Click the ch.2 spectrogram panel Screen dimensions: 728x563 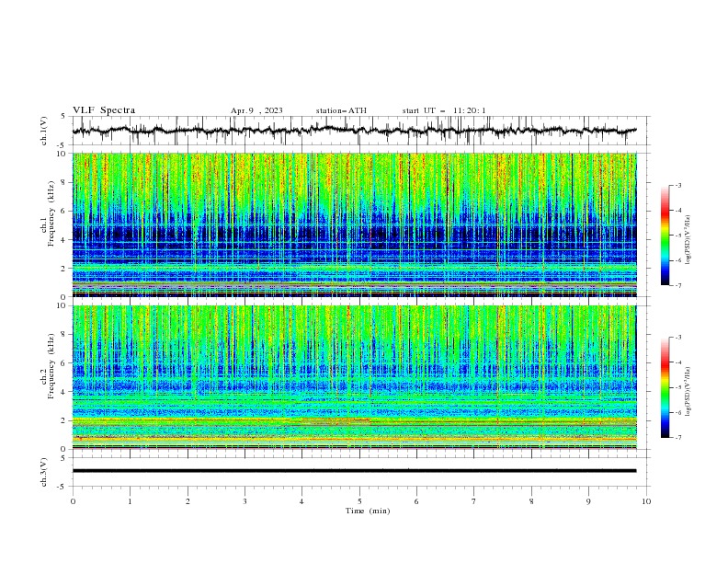[354, 377]
